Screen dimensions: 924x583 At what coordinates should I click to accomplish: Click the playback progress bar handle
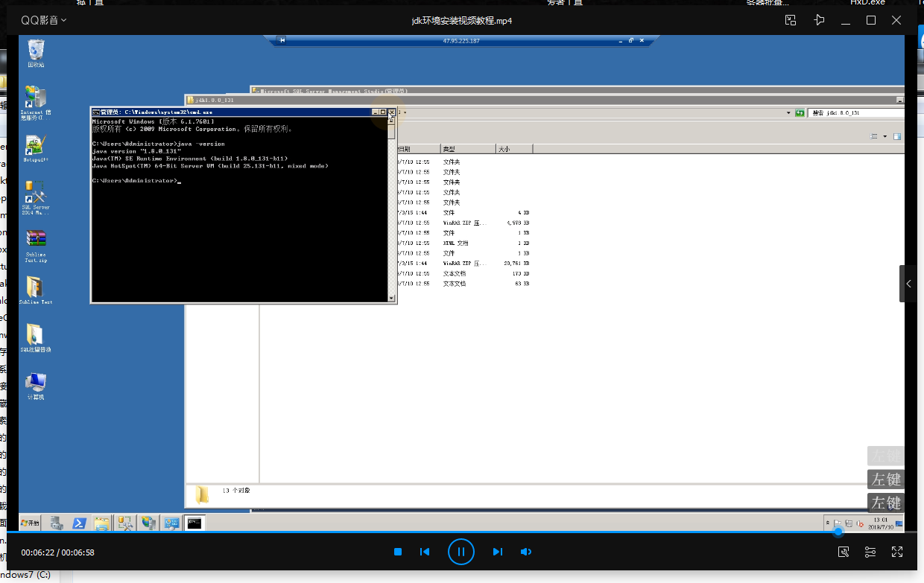838,532
